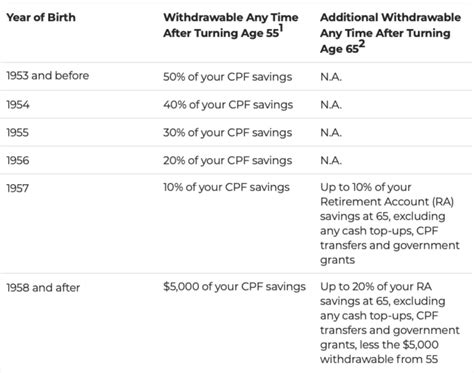Select '10% of your CPF savings' cell

click(226, 187)
